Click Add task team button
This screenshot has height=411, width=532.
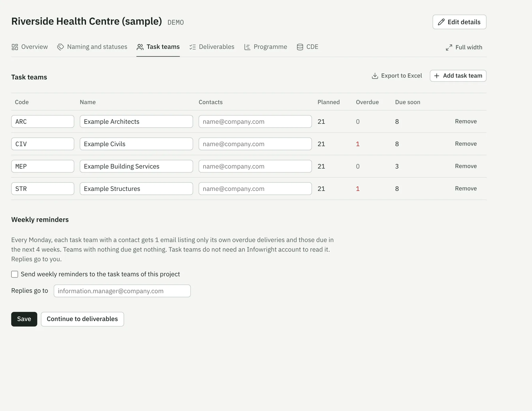click(458, 76)
